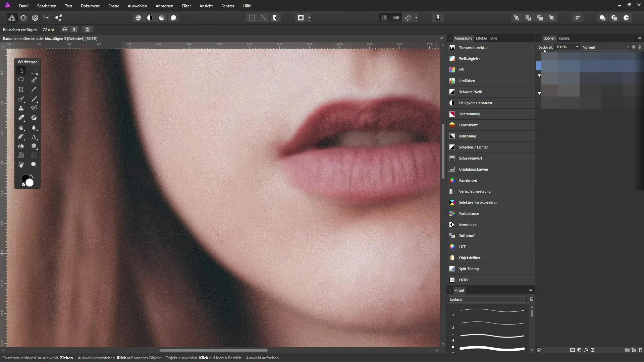Select the rectangular Marquee selection tool

point(34,71)
